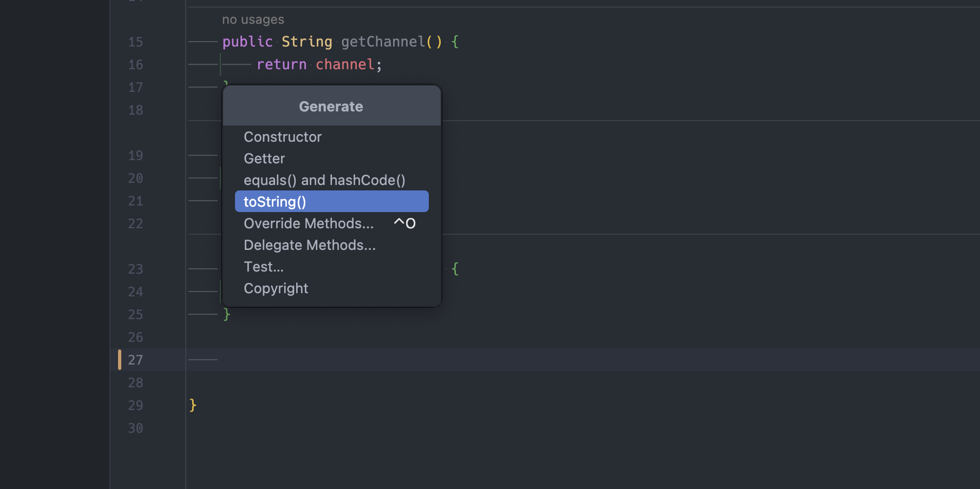Click the purple 'public' keyword
This screenshot has height=489, width=980.
(247, 42)
